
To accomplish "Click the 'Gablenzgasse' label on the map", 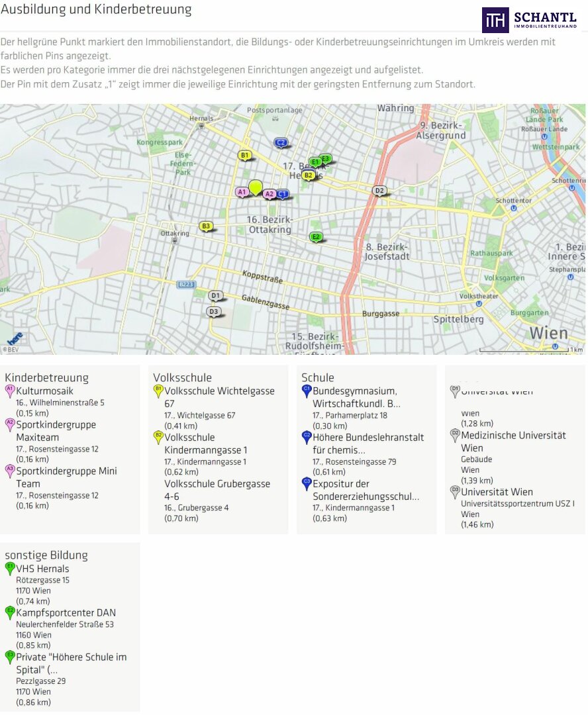I will (266, 302).
